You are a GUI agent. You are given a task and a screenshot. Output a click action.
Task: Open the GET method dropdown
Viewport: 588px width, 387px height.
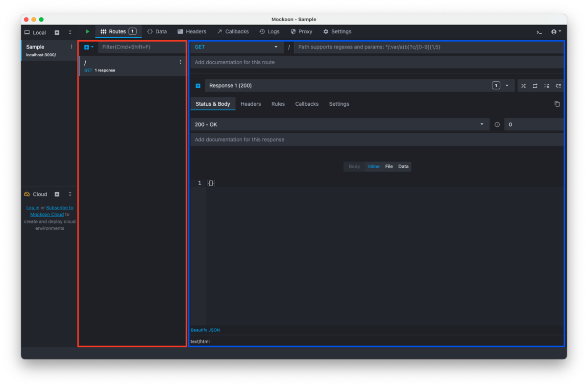pos(237,47)
